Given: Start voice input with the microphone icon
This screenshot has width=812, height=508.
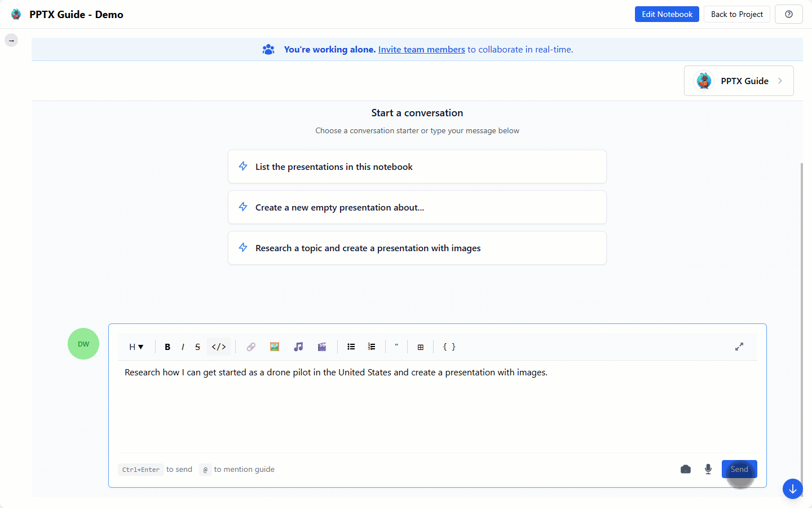Looking at the screenshot, I should point(708,469).
